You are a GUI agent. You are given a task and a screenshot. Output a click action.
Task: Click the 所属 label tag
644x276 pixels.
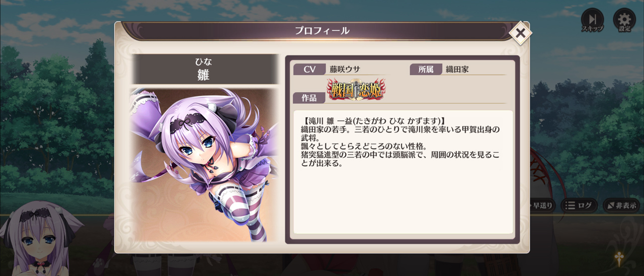[426, 70]
